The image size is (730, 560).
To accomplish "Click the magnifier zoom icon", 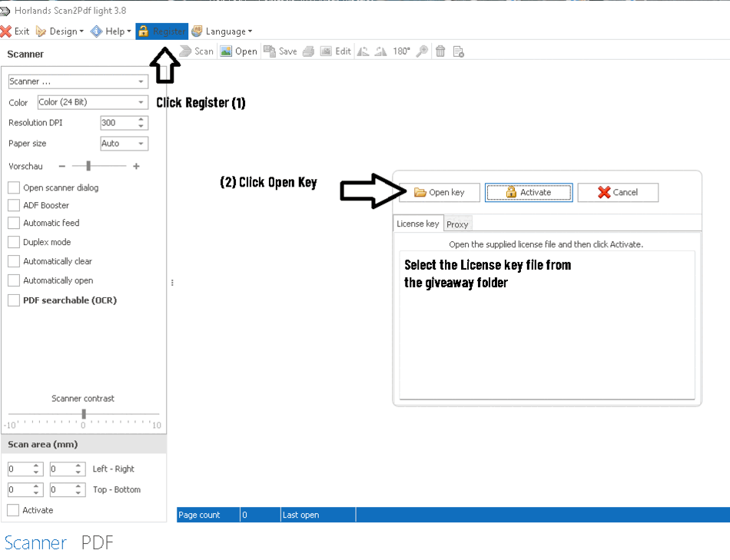I will coord(422,51).
